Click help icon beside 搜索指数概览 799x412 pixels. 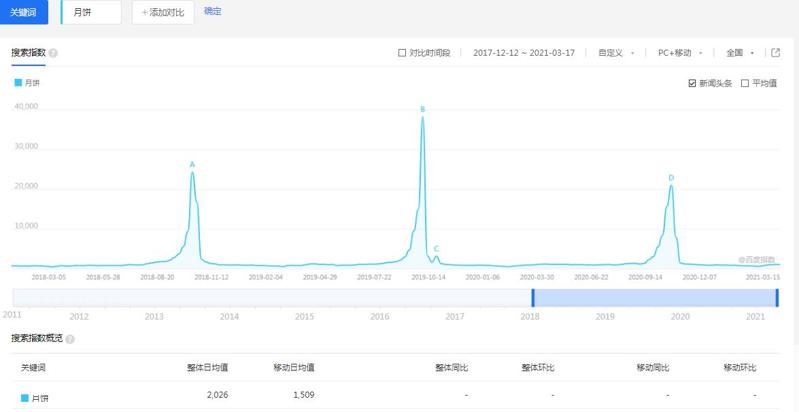click(70, 339)
